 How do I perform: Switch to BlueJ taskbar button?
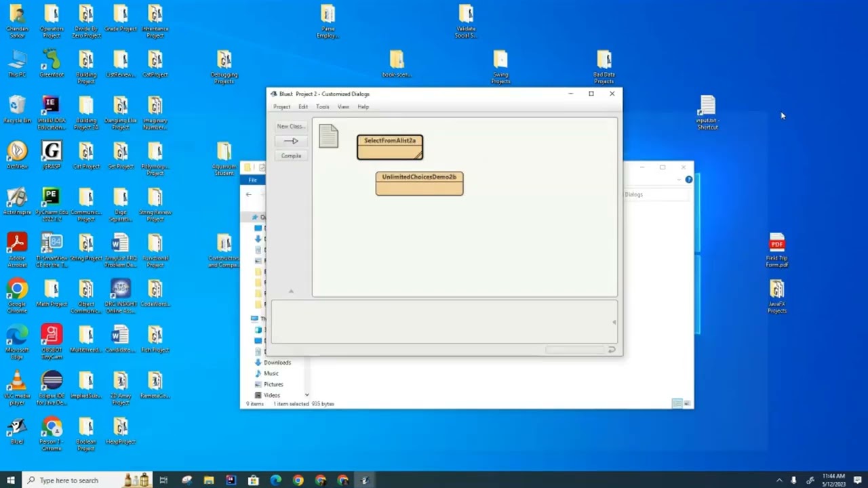[365, 481]
